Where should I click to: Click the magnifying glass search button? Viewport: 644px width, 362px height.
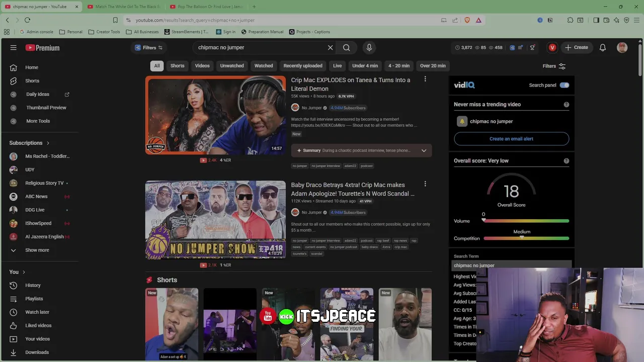tap(347, 48)
